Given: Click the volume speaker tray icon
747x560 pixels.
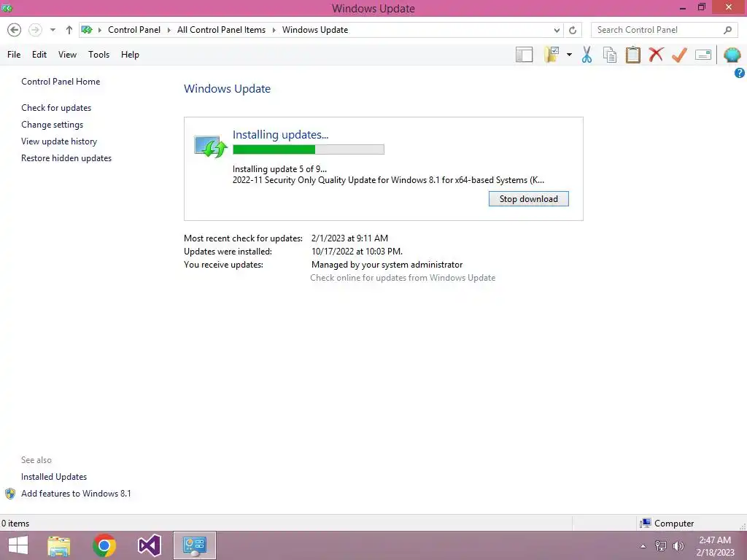Looking at the screenshot, I should 678,546.
